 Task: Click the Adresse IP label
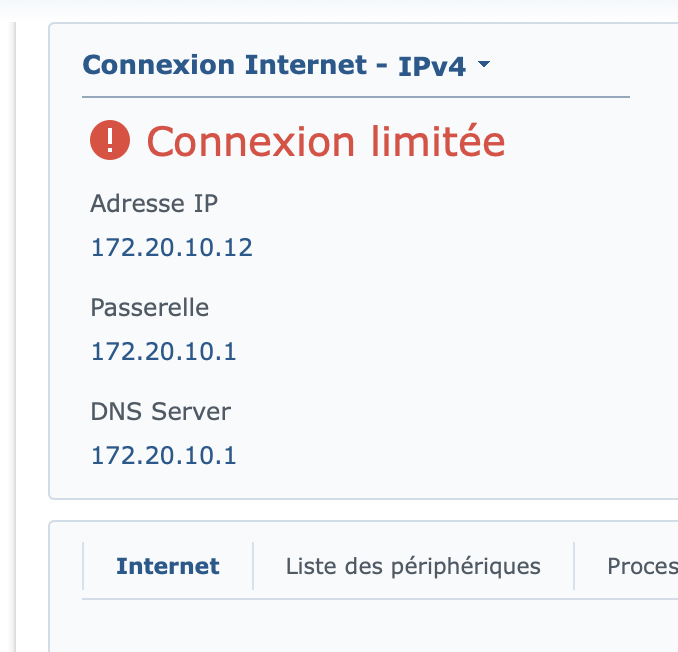(x=154, y=203)
